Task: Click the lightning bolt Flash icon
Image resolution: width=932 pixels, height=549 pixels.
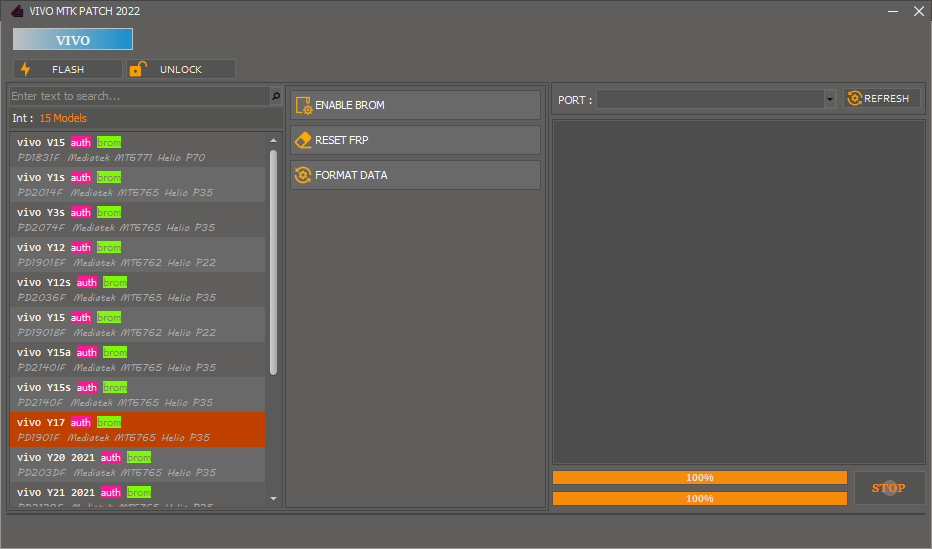Action: pos(26,69)
